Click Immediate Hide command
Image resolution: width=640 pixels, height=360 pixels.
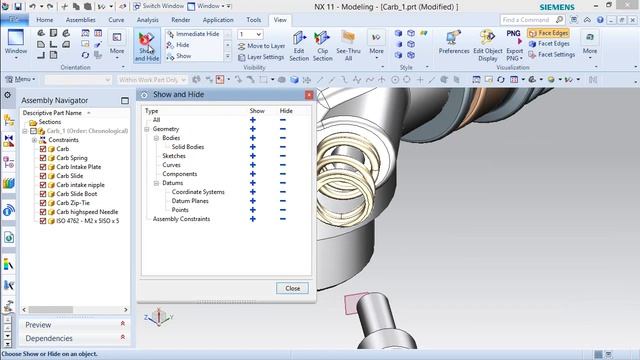point(193,34)
